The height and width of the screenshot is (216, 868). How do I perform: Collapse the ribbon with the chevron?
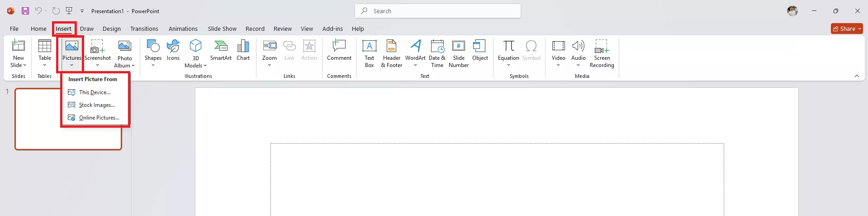[857, 76]
